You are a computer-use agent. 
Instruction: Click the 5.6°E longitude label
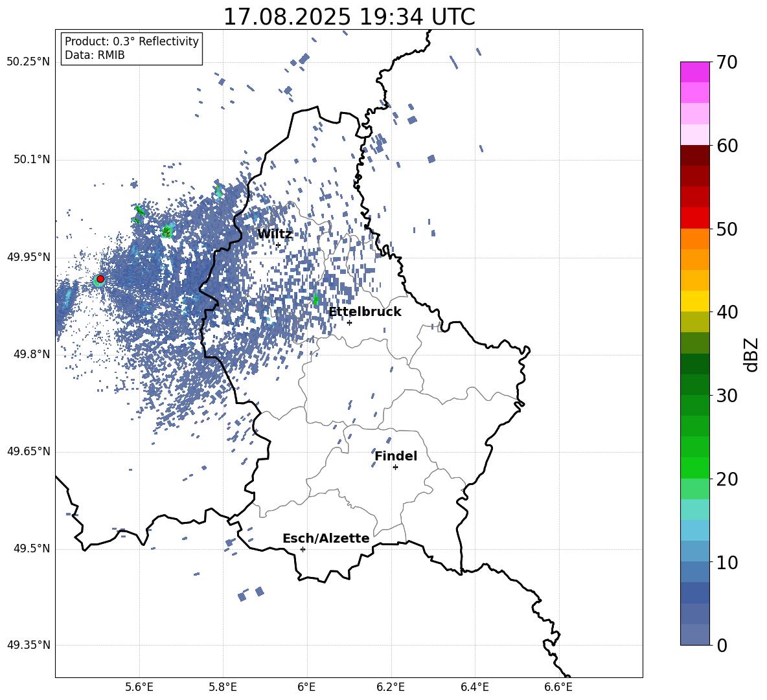point(139,688)
